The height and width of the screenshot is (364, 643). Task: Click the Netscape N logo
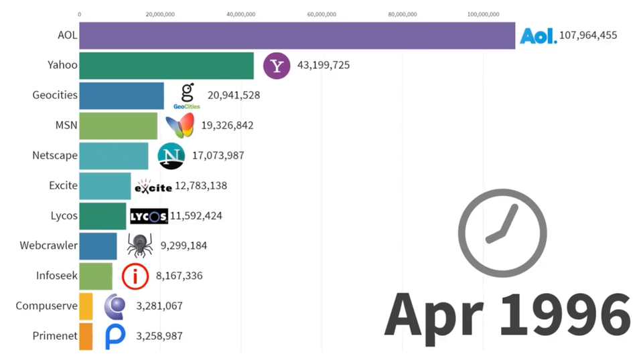(171, 155)
